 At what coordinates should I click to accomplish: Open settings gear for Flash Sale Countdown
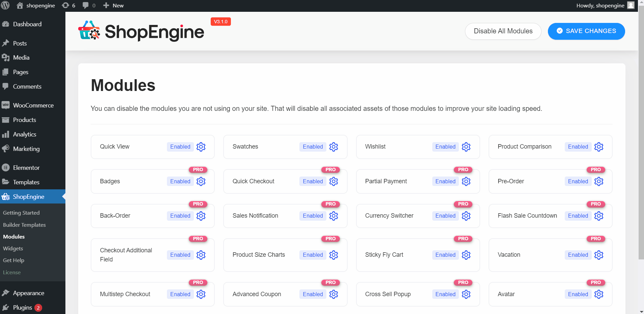(x=599, y=216)
